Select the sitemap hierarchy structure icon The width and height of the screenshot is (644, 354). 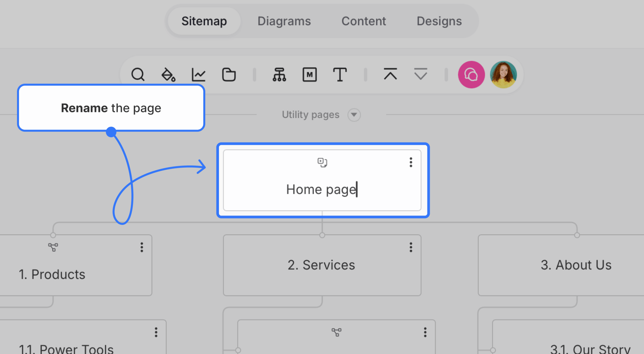pos(279,74)
